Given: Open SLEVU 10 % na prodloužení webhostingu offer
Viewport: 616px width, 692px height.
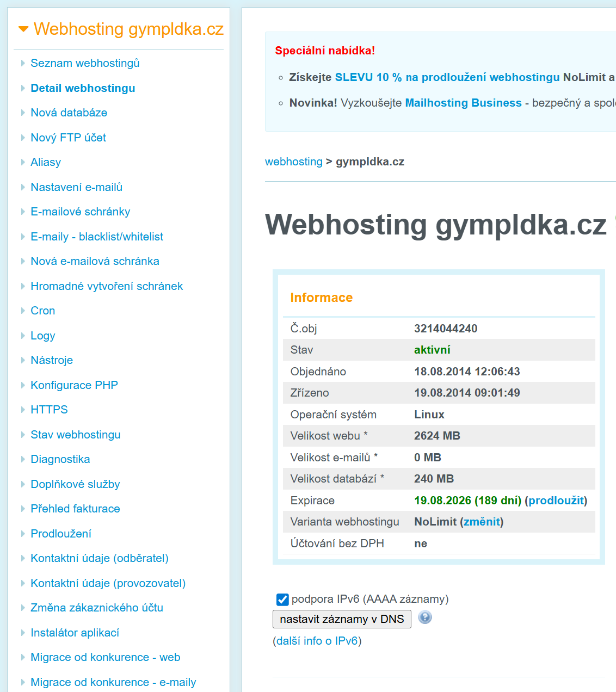Looking at the screenshot, I should pyautogui.click(x=447, y=77).
